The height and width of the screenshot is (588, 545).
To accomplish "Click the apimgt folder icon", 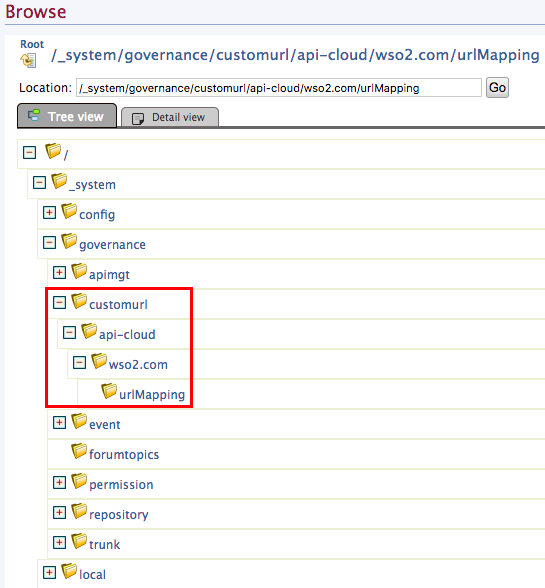I will click(x=79, y=271).
